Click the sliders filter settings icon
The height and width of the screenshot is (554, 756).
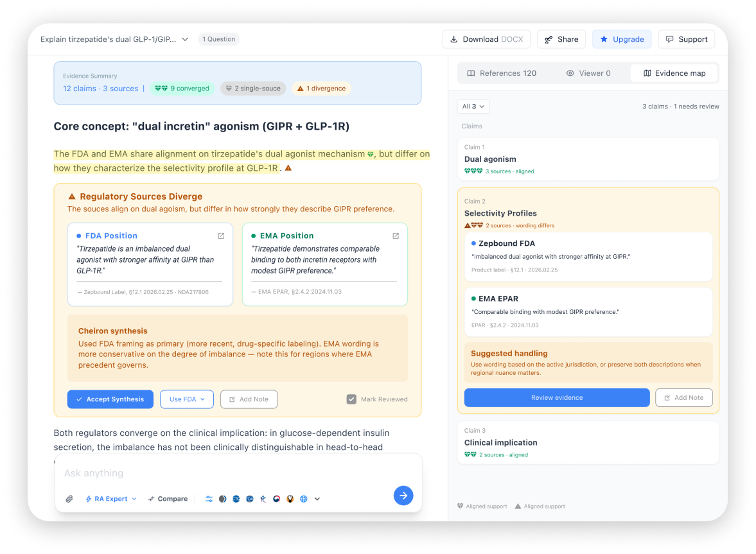coord(209,499)
